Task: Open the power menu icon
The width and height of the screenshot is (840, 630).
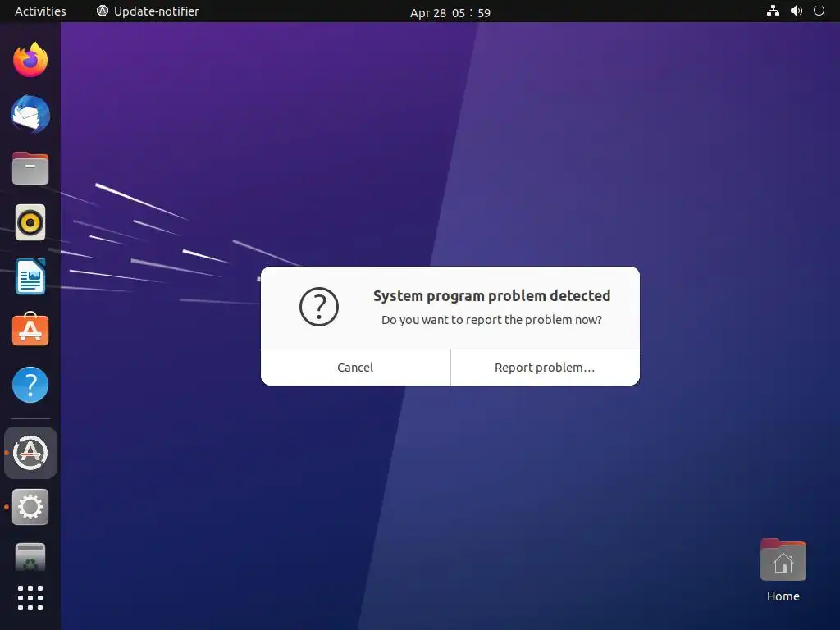Action: [x=819, y=11]
